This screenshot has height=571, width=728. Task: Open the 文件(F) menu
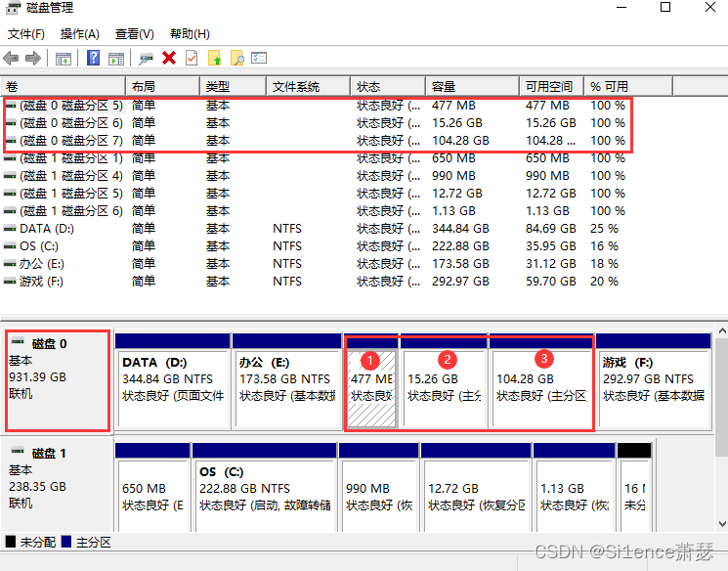click(26, 34)
